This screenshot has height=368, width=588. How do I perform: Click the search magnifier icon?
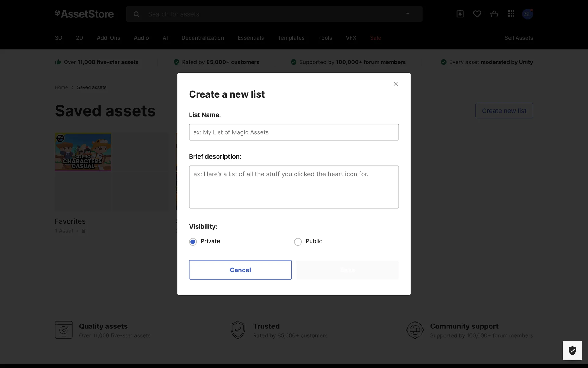pos(137,14)
